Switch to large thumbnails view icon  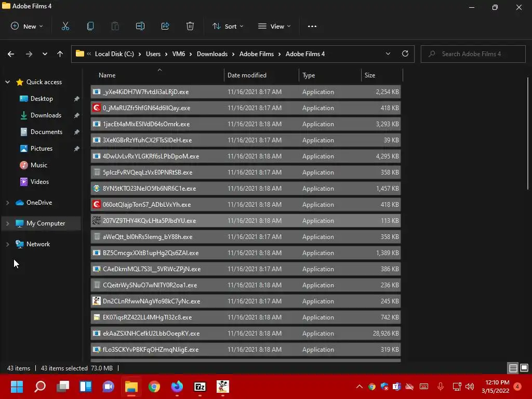pos(524,368)
